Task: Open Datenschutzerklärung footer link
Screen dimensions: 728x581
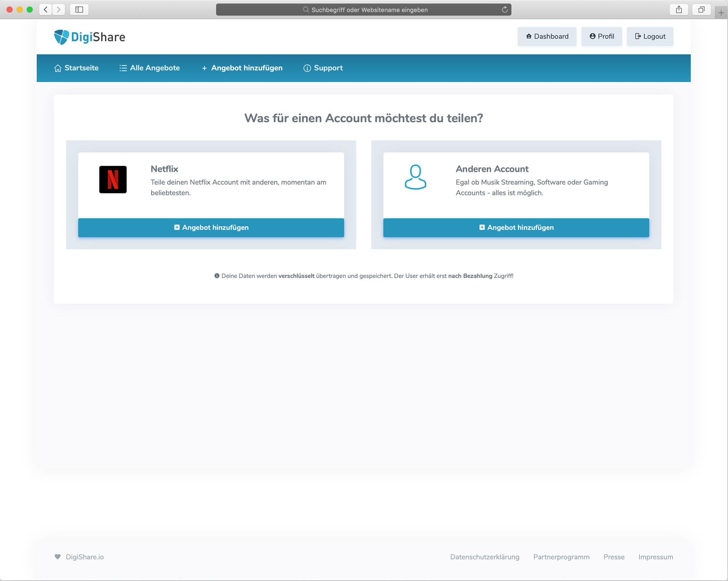Action: point(485,557)
